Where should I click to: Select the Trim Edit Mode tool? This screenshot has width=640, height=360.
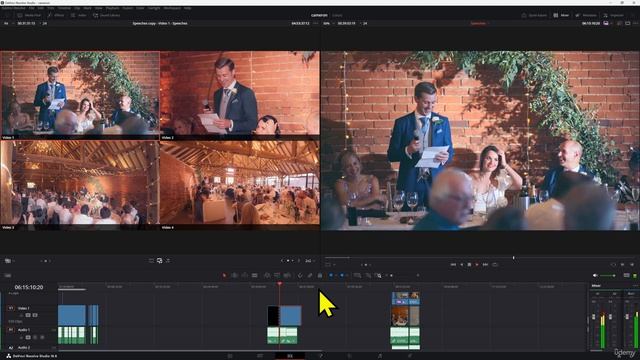[x=235, y=276]
